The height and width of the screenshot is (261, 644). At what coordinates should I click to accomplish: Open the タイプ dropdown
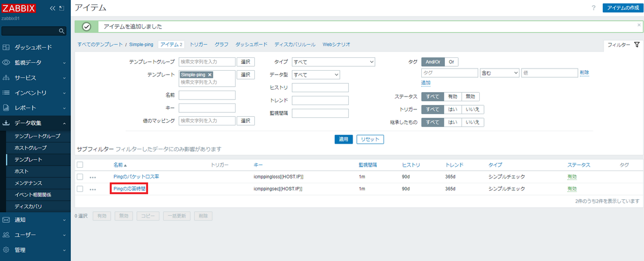coord(333,62)
